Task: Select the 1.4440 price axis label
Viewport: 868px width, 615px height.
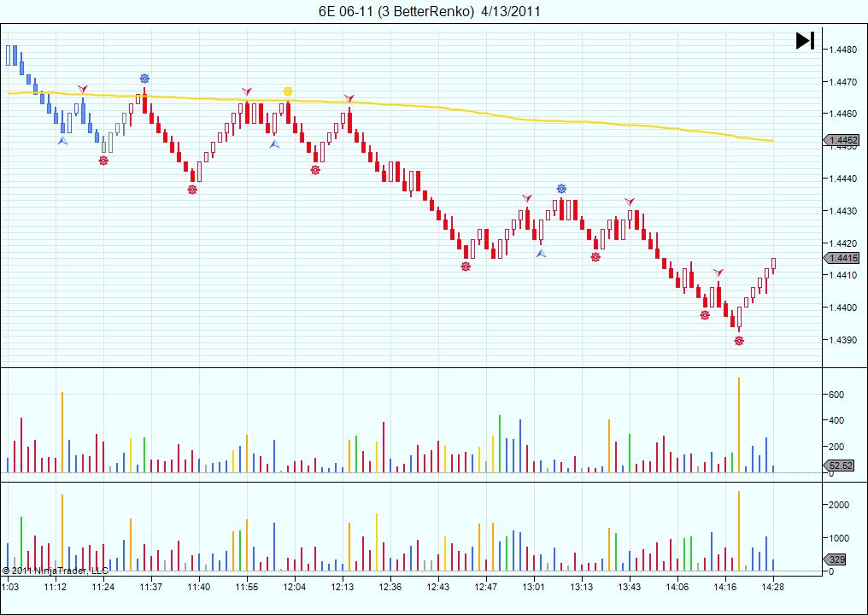Action: pos(842,179)
